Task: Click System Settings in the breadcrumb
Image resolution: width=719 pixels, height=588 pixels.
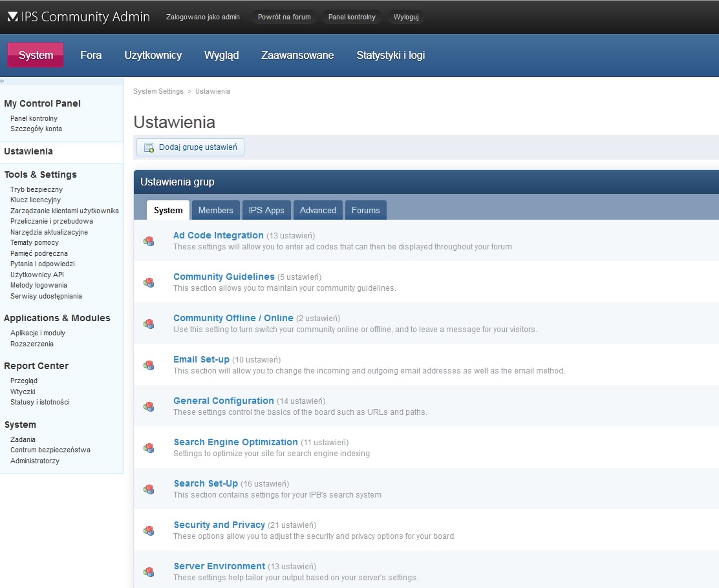Action: click(x=158, y=91)
